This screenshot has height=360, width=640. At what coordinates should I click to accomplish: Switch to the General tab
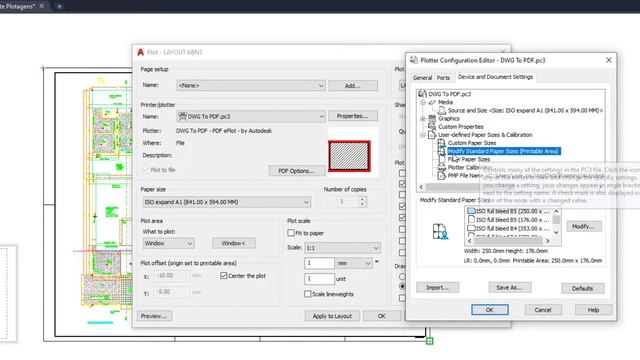(422, 78)
